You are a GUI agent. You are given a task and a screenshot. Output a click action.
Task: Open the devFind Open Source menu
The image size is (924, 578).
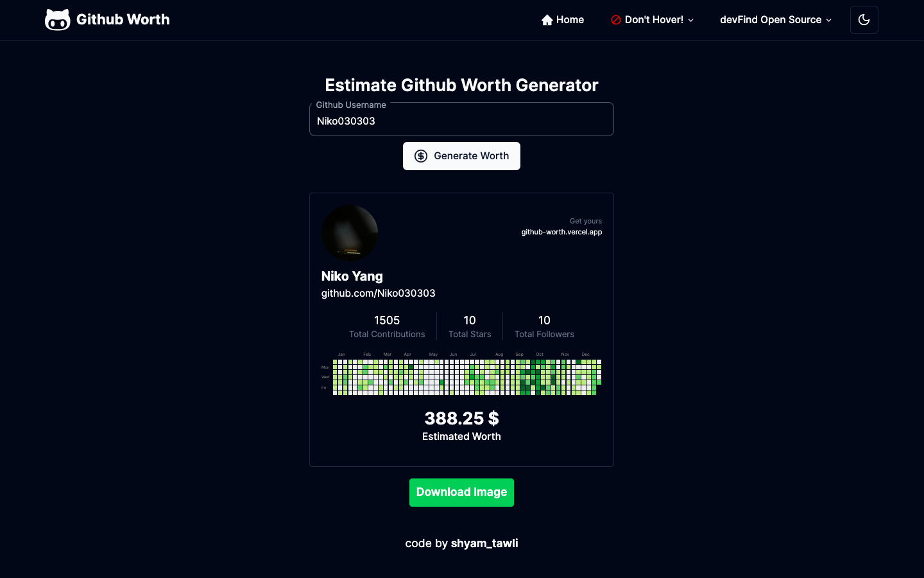[776, 20]
